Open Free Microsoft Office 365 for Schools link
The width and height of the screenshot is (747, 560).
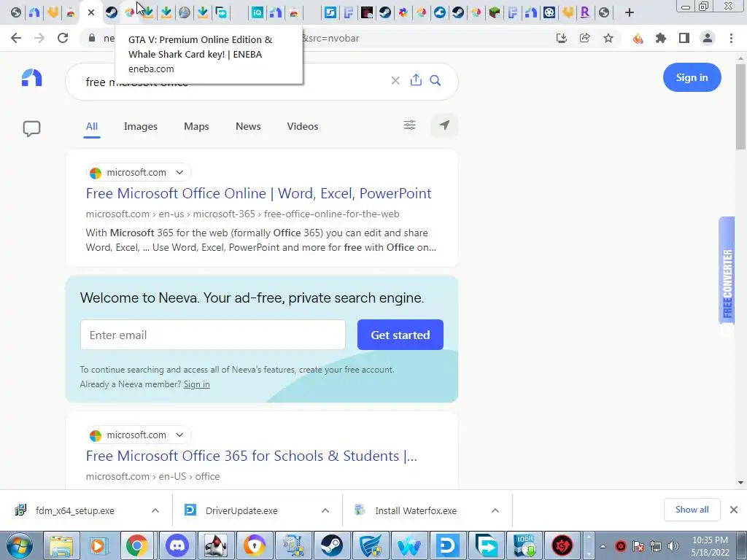[252, 456]
